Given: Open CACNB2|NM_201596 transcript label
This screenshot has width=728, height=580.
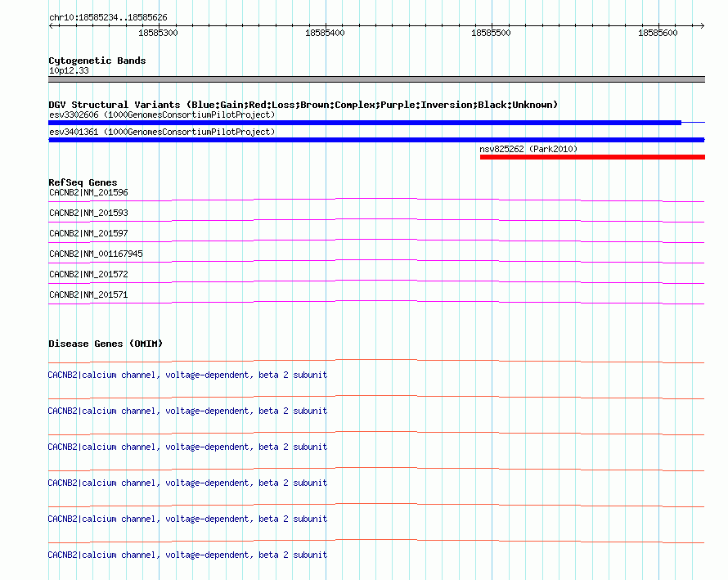Looking at the screenshot, I should click(88, 192).
